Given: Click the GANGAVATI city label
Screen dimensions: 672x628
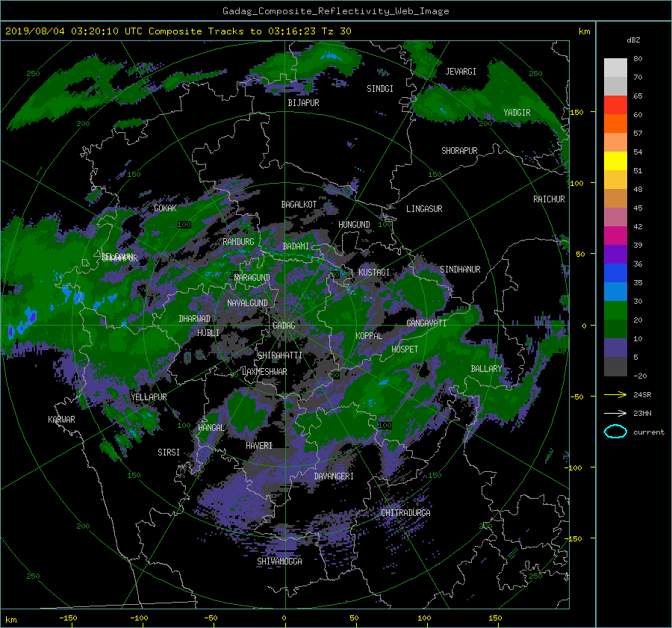Looking at the screenshot, I should [426, 323].
